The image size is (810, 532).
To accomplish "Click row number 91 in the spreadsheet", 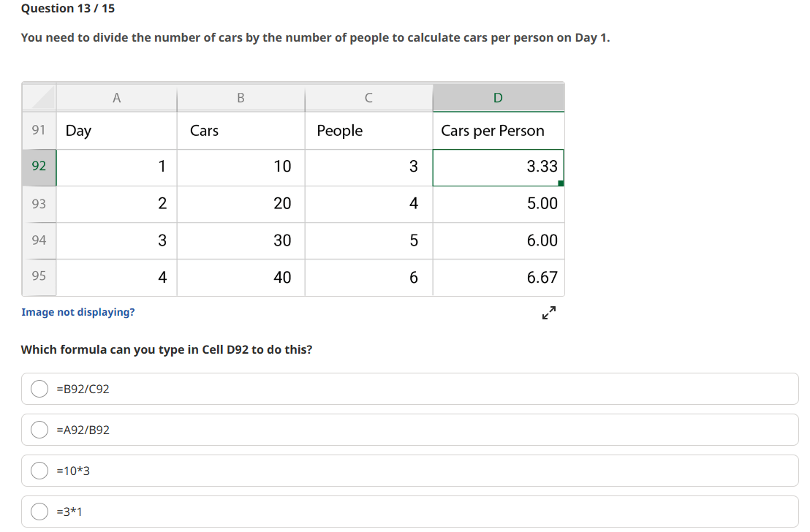I will [39, 130].
